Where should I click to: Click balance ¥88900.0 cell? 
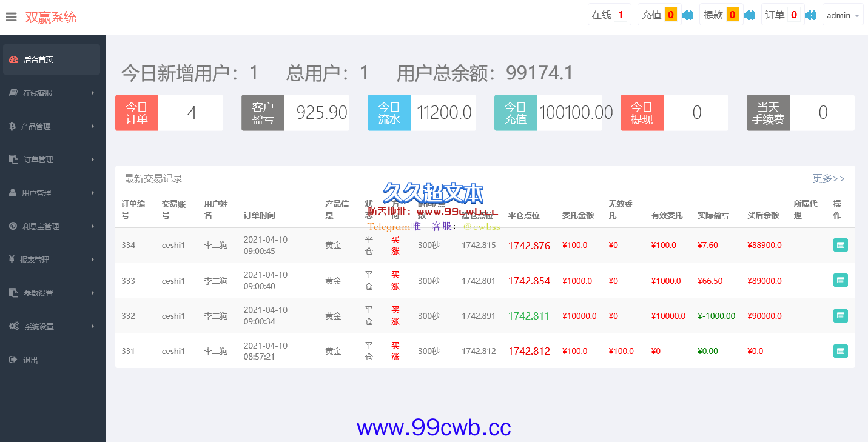coord(764,246)
